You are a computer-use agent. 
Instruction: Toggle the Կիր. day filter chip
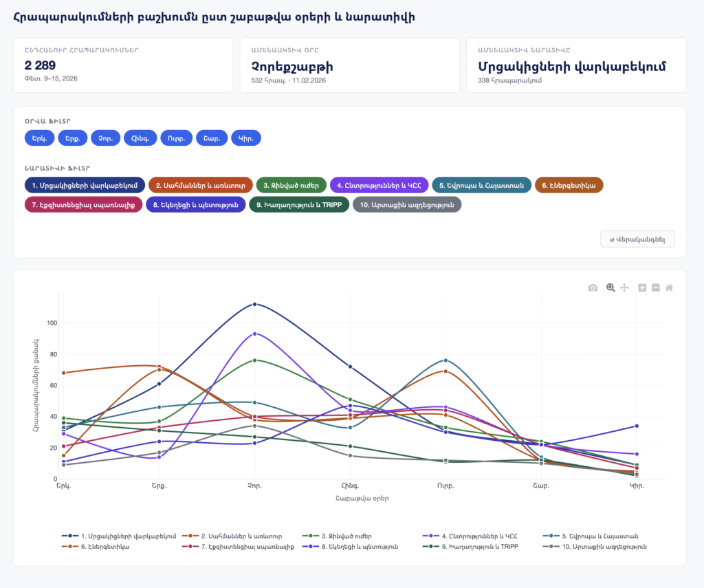[245, 138]
